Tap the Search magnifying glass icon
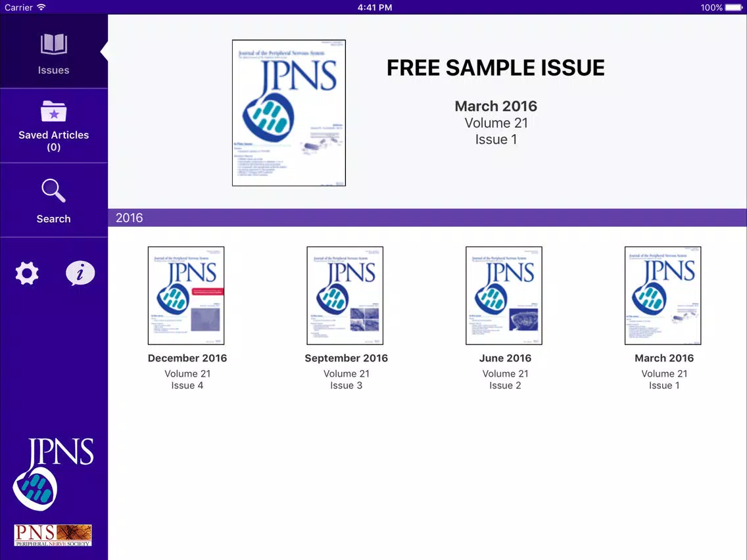Viewport: 747px width, 560px height. click(53, 191)
